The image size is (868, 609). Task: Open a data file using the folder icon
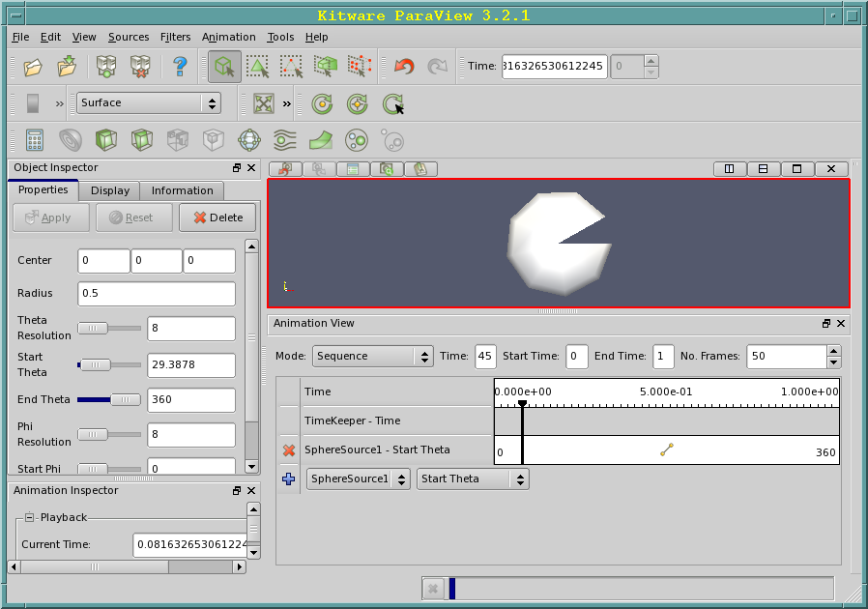(x=32, y=66)
